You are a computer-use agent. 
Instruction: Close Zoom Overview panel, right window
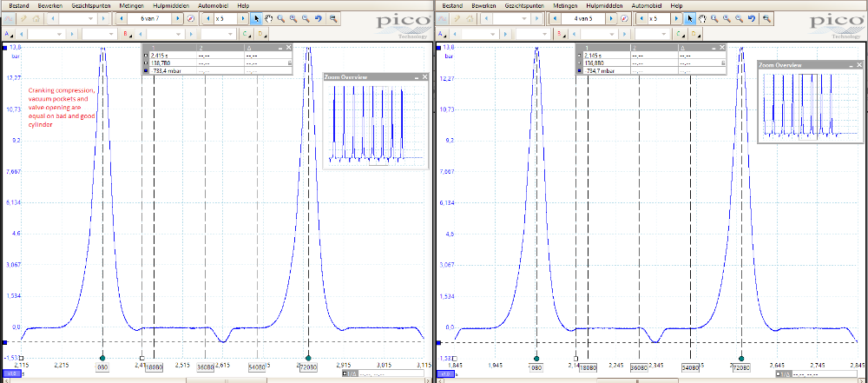[858, 64]
